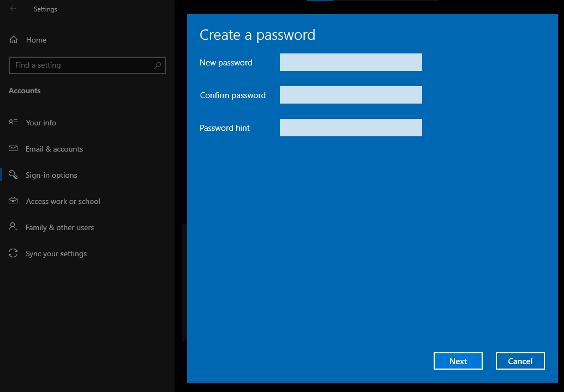
Task: Click into the Confirm password field
Action: (x=351, y=95)
